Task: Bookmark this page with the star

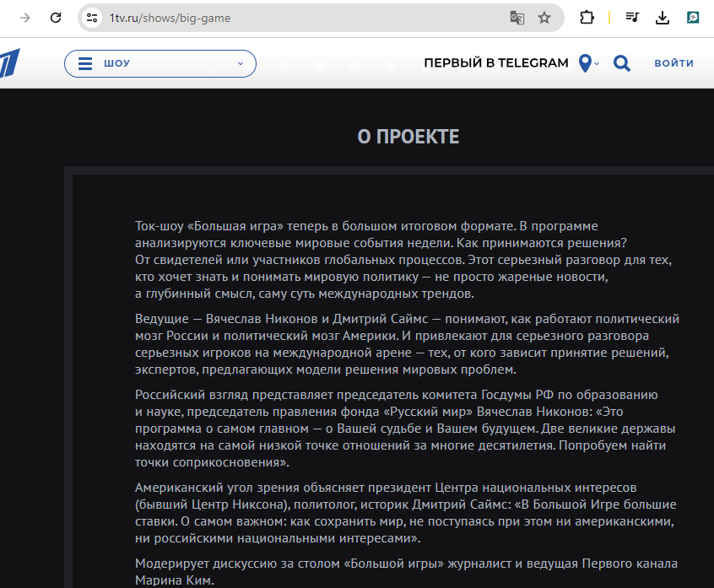Action: (x=544, y=18)
